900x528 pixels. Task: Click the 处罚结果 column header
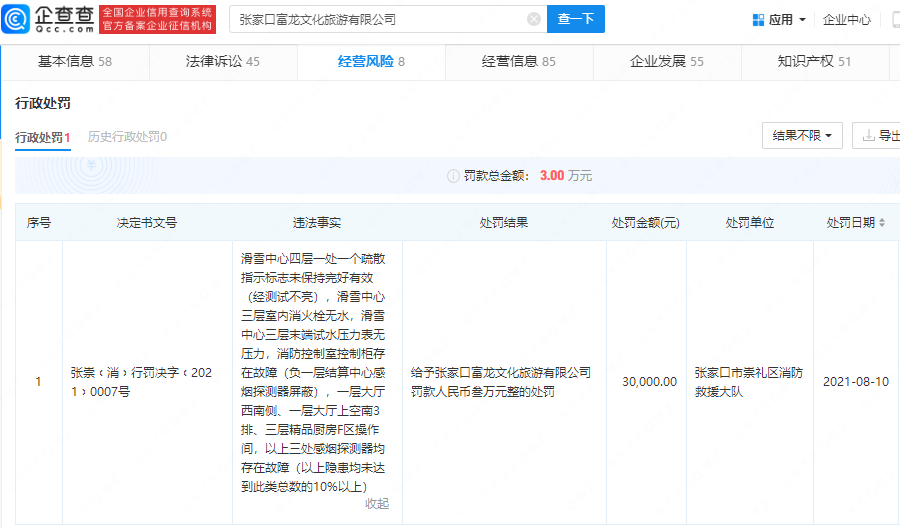[x=504, y=223]
